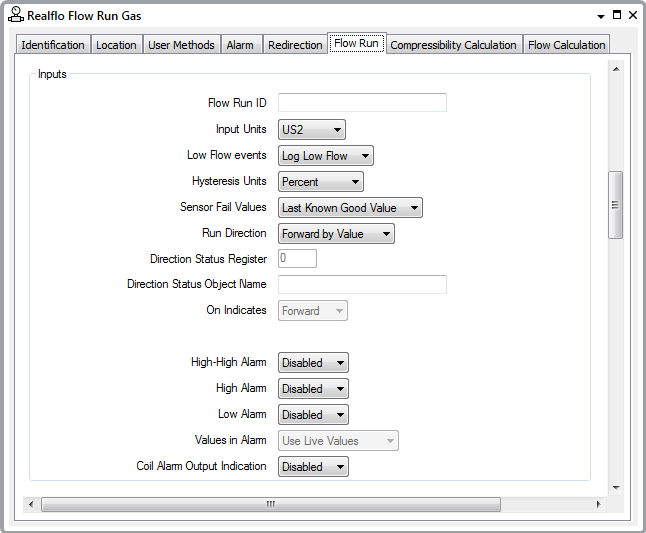Click the vertical scrollbar up arrow
The height and width of the screenshot is (533, 646).
tap(616, 69)
